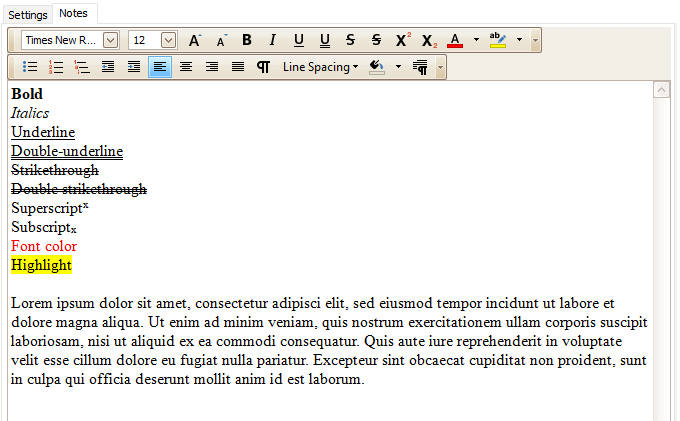Screen dimensions: 680x421
Task: Justify text alignment
Action: coord(238,67)
